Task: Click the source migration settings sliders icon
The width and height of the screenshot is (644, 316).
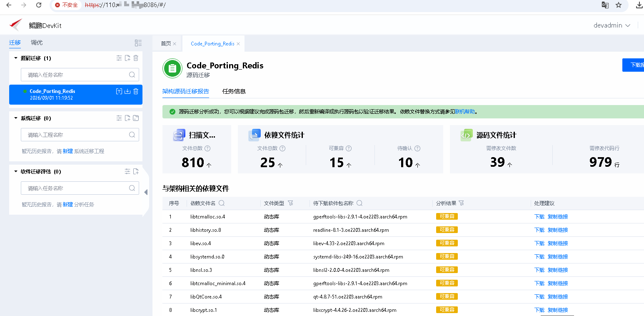Action: [119, 58]
